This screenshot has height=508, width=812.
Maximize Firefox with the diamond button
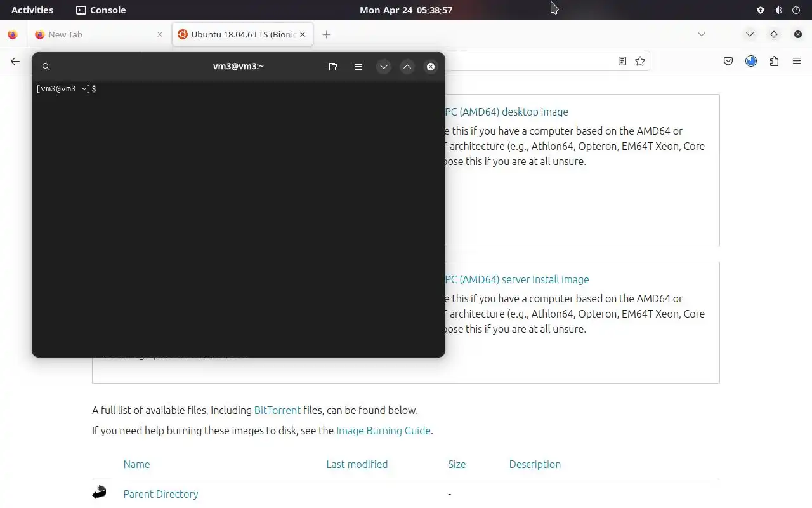point(774,34)
